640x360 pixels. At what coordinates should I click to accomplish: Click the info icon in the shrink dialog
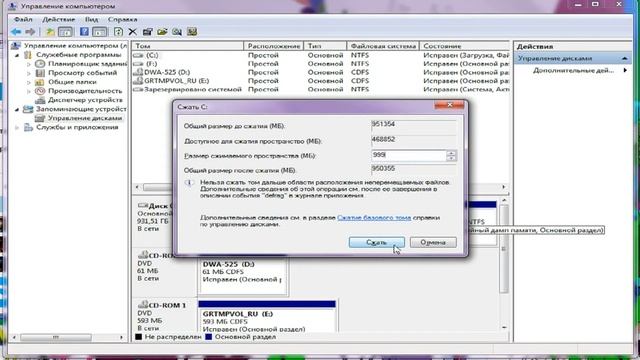click(189, 182)
